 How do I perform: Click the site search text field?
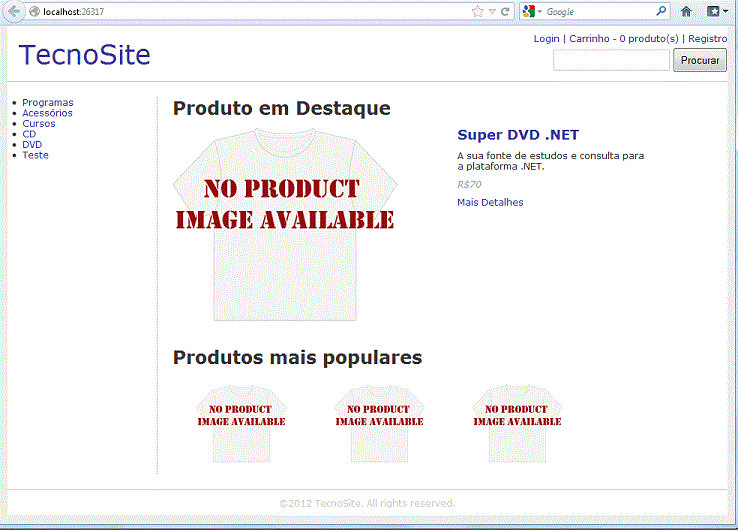611,60
